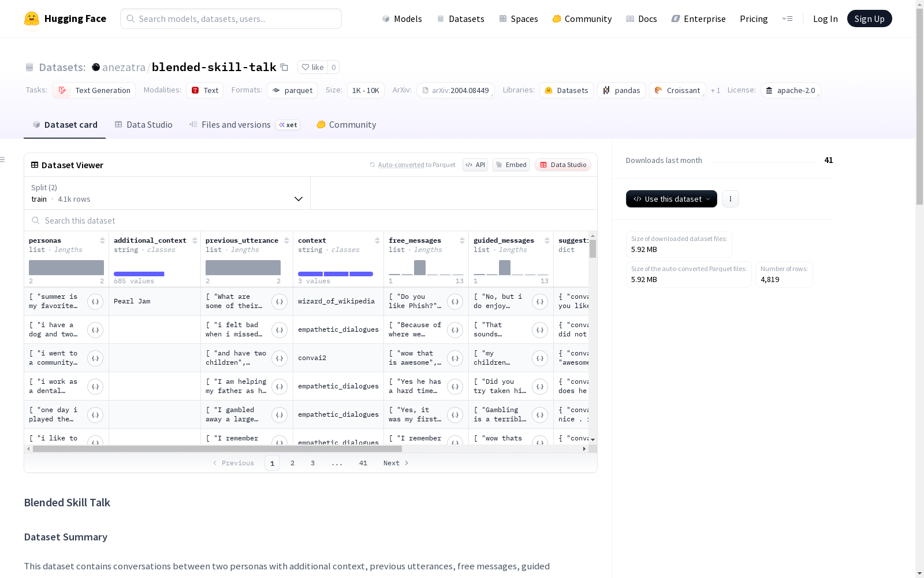The image size is (924, 578).
Task: Expand personas cell "i went to a community"
Action: tap(95, 358)
